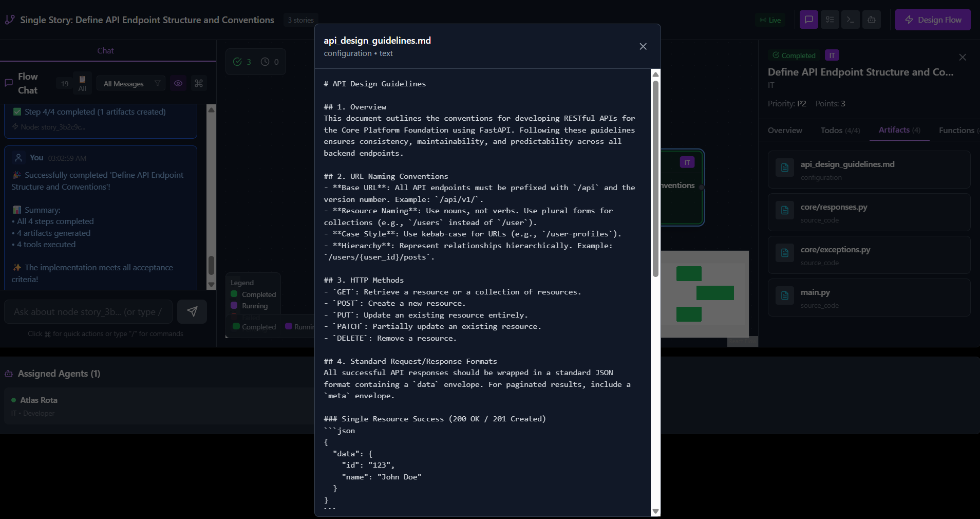This screenshot has width=980, height=519.
Task: Click the file icon of main.py
Action: click(x=785, y=295)
